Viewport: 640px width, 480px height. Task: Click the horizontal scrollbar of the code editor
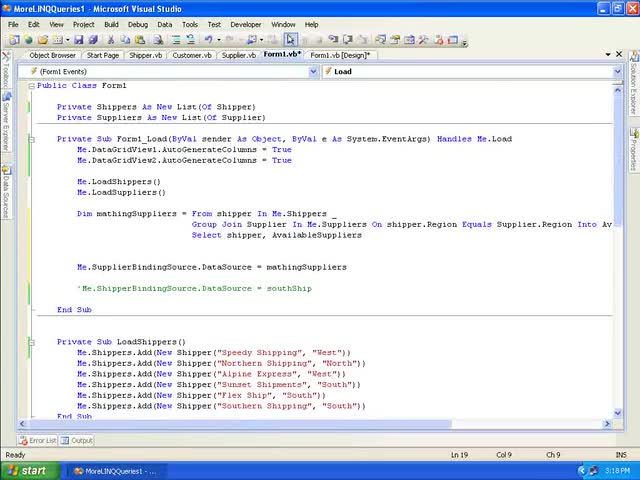tap(300, 424)
